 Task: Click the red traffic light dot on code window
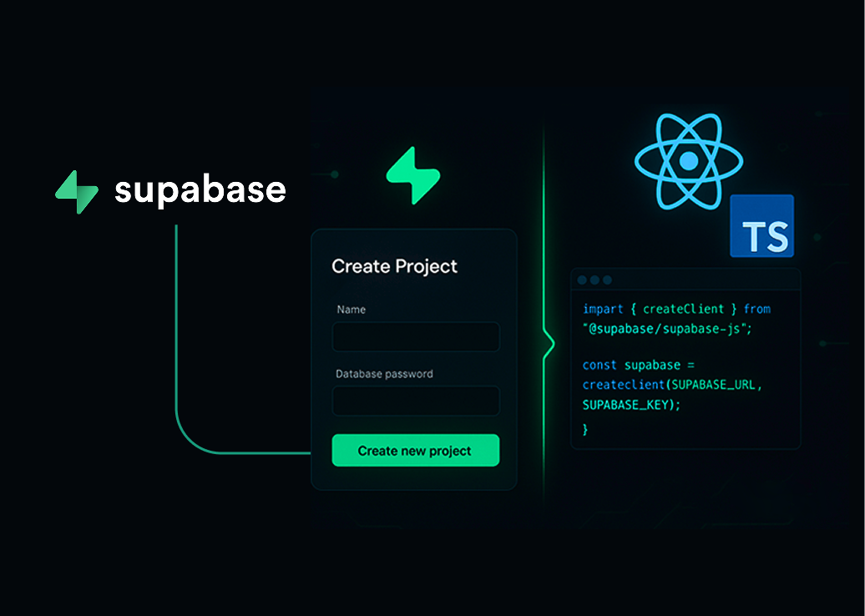pos(582,280)
